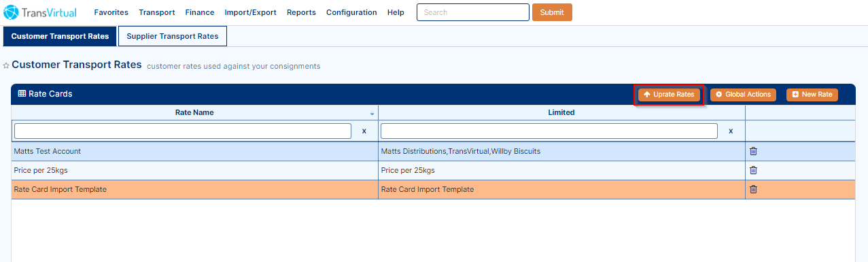Screen dimensions: 868x262
Task: Open the Favorites menu
Action: pos(111,12)
